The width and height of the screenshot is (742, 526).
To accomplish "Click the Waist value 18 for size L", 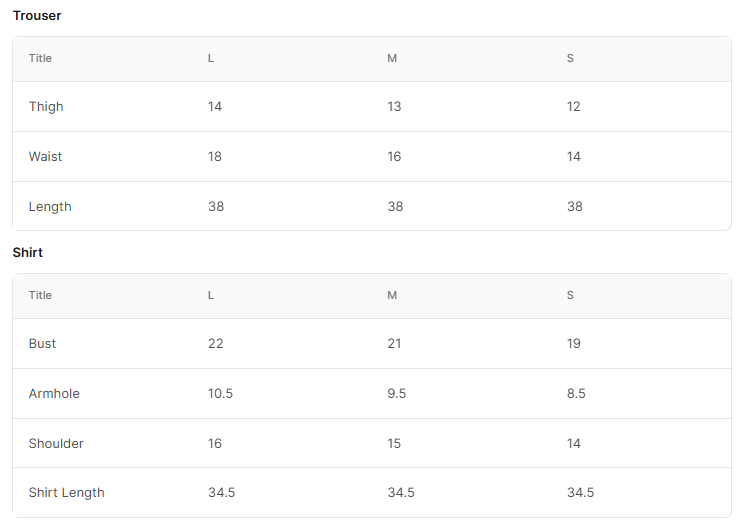I will [x=214, y=157].
